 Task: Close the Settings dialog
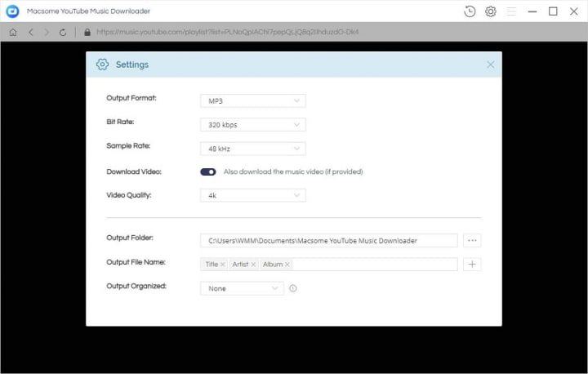[490, 65]
